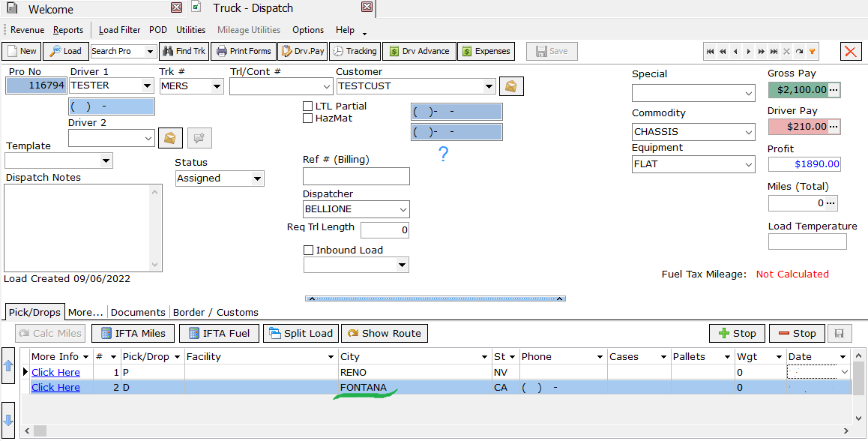Click the envelope icon beside Customer field

[x=510, y=86]
